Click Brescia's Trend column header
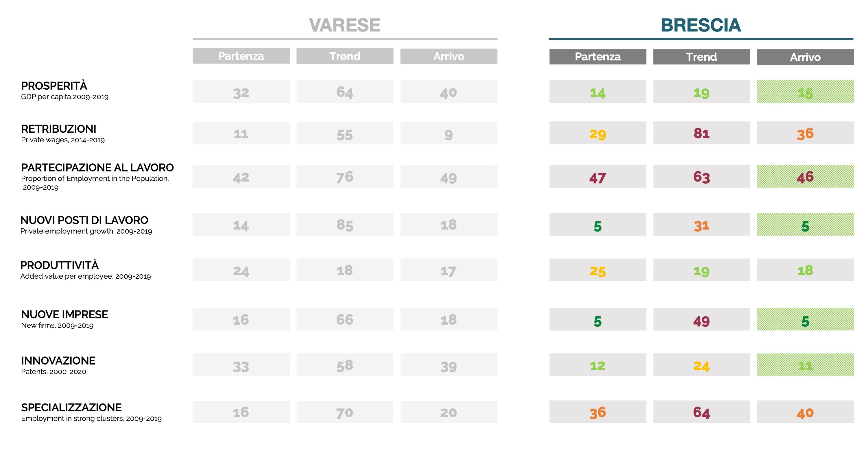Image resolution: width=868 pixels, height=457 pixels. click(701, 57)
